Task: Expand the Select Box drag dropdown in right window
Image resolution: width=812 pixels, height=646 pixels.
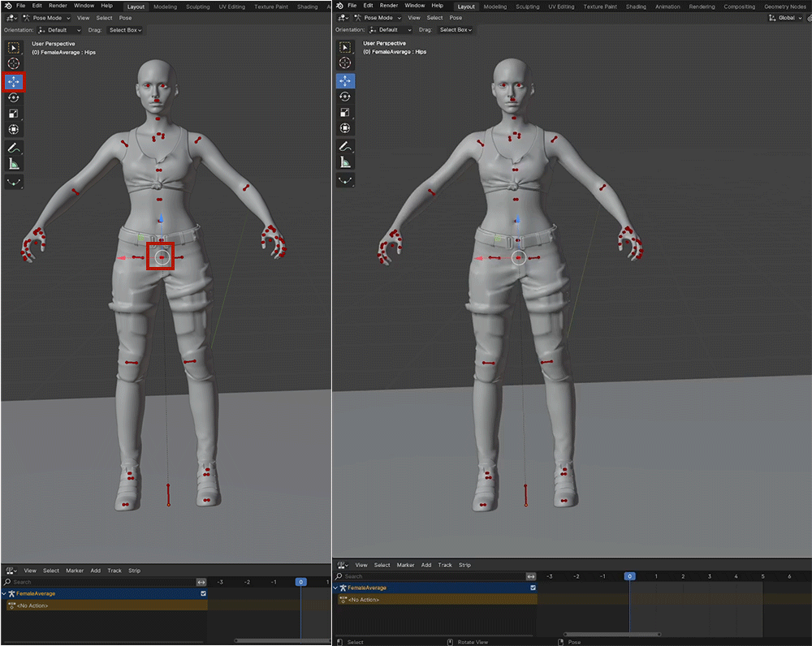Action: [x=456, y=30]
